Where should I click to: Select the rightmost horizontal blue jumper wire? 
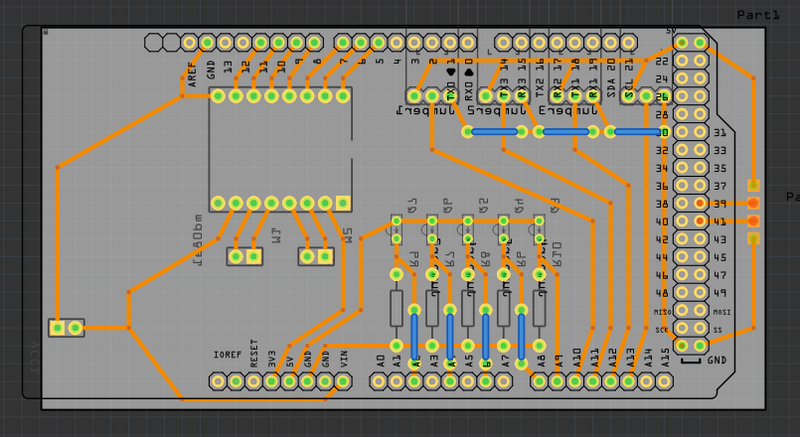coord(636,131)
